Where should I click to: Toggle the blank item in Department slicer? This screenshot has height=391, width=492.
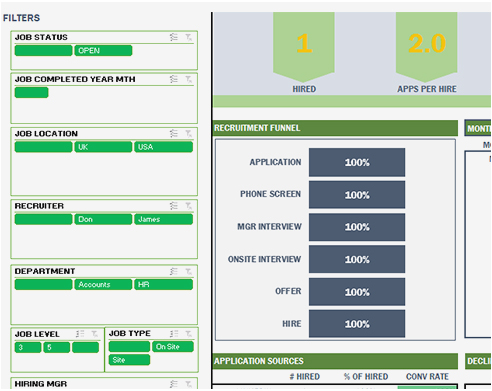[43, 285]
